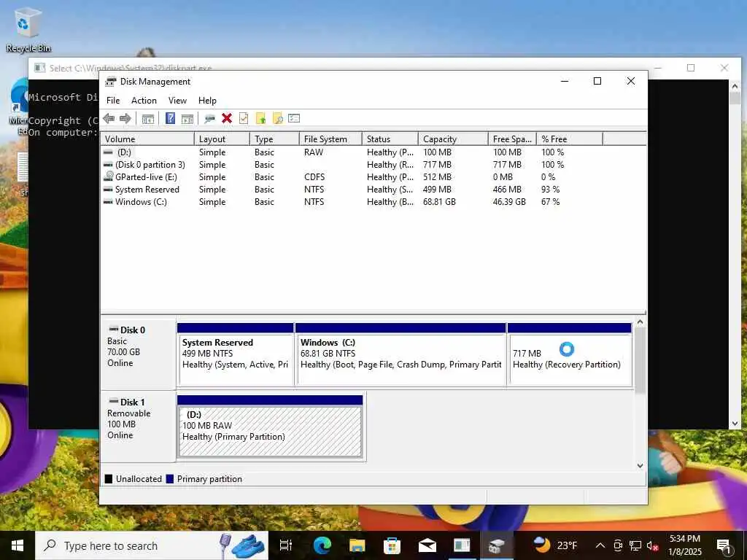Expand the hidden system tray icons chevron
This screenshot has width=747, height=560.
coord(600,545)
